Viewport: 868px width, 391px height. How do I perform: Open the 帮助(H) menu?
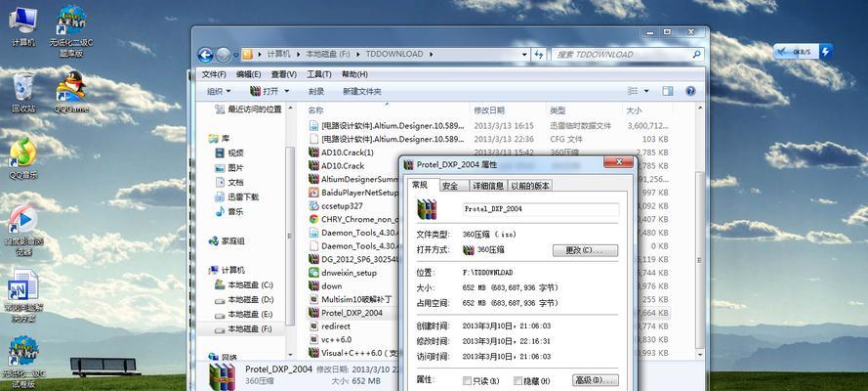point(354,74)
